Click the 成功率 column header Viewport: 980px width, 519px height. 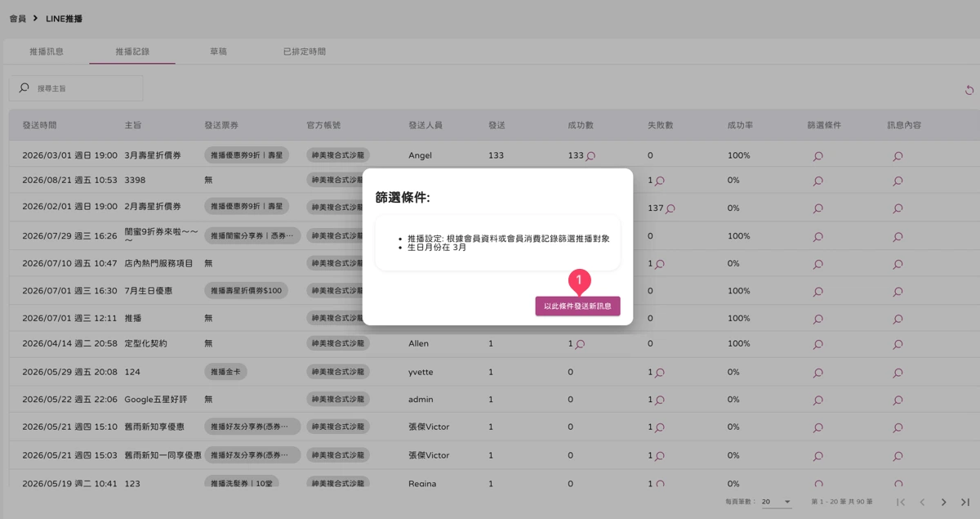(x=740, y=125)
